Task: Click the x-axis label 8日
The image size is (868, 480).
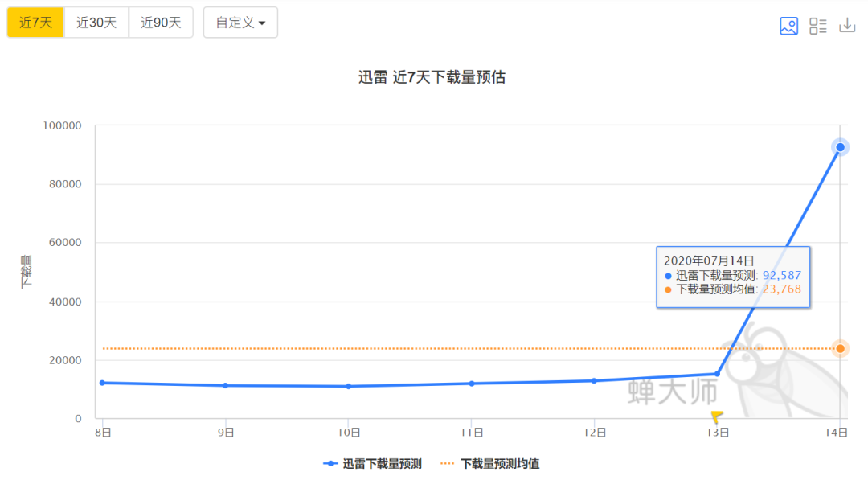Action: (103, 433)
